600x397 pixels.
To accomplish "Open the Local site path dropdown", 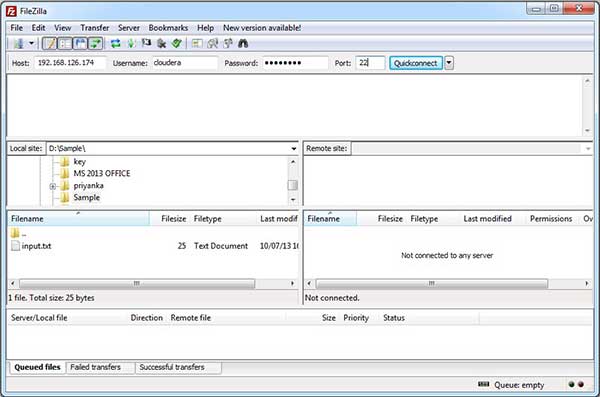I will tap(293, 149).
